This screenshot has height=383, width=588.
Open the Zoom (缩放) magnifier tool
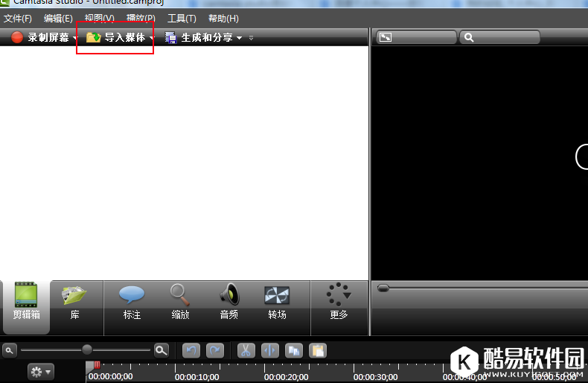[x=180, y=302]
